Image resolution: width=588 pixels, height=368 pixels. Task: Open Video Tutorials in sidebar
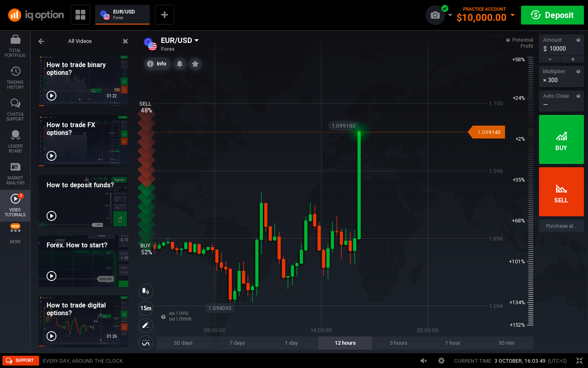(x=15, y=206)
